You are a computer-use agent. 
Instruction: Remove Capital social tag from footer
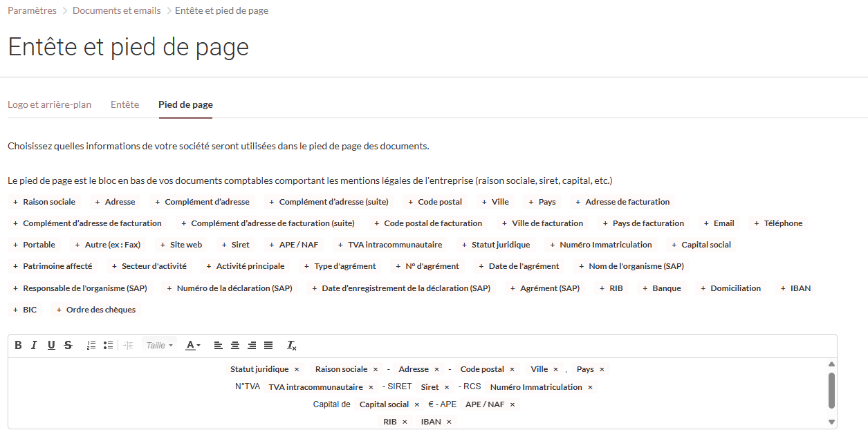[417, 404]
